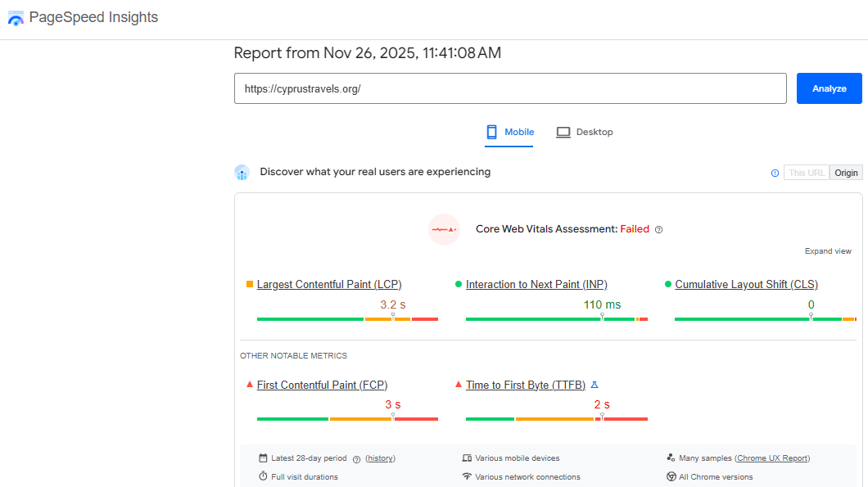Screen dimensions: 868x487
Task: Click the Full visit durations stopwatch icon
Action: pos(263,476)
